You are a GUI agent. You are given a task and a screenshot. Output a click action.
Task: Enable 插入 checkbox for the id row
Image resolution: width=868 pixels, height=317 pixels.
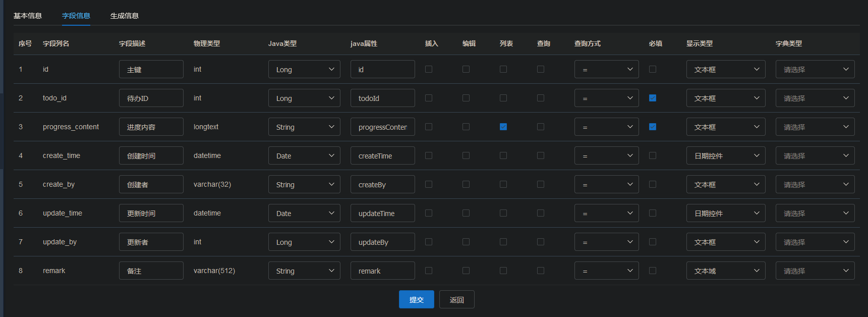pos(428,69)
